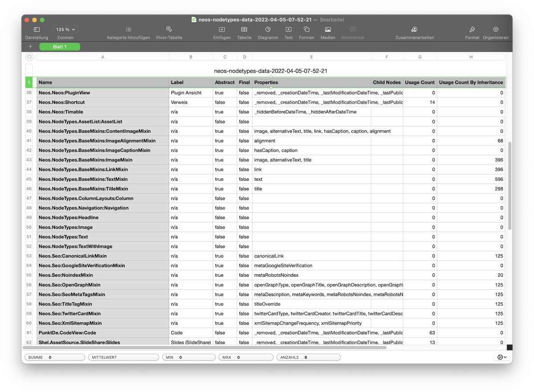Select the Neos.NodeTypes:TextWithImage cell
The width and height of the screenshot is (534, 392).
103,246
